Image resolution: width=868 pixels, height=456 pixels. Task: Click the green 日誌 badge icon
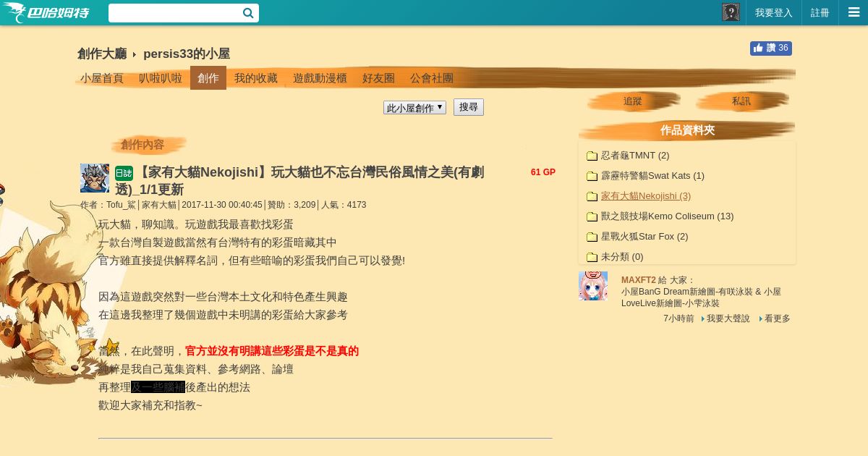124,173
